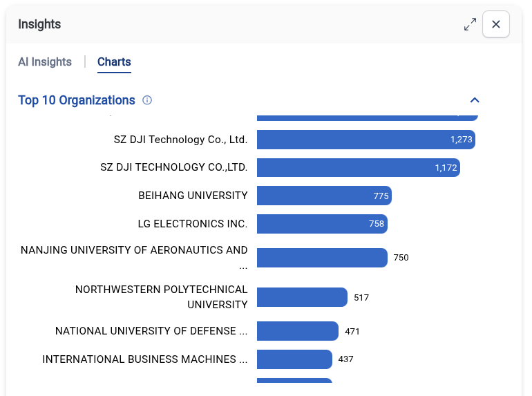Click the BEIHANG UNIVERSITY label

tap(193, 196)
